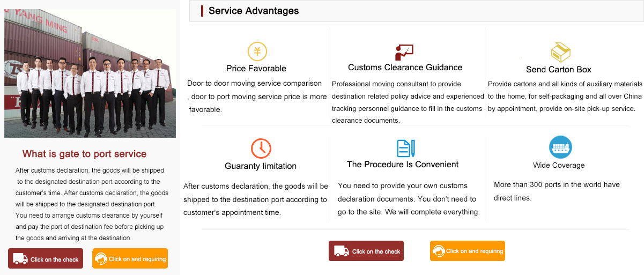
Task: Click the blue document and pen icon
Action: click(405, 147)
